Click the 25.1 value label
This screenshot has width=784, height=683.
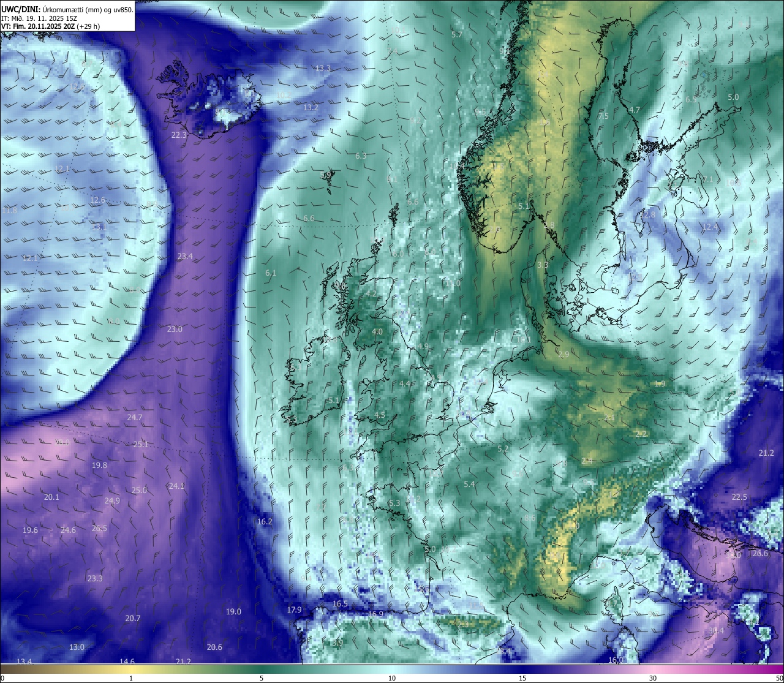[141, 445]
